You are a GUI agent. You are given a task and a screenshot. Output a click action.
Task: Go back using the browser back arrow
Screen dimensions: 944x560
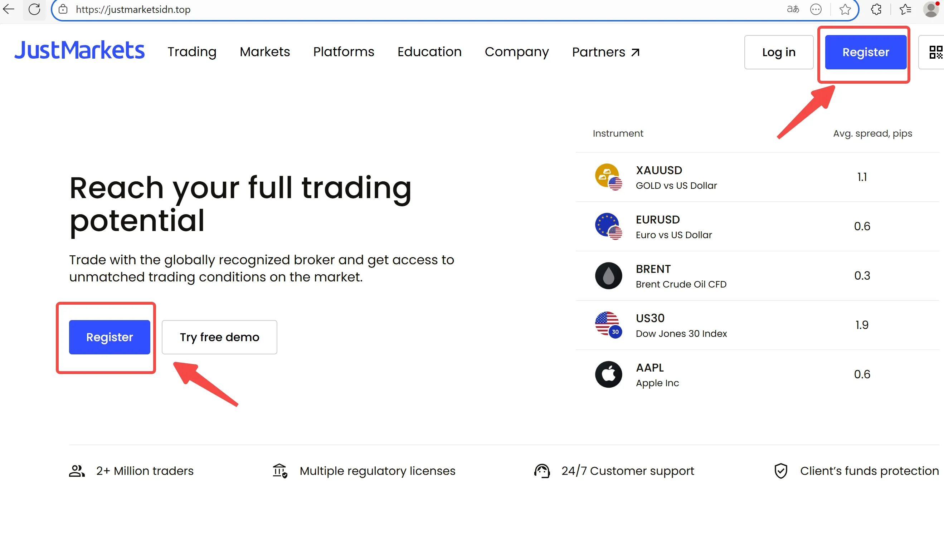(9, 9)
